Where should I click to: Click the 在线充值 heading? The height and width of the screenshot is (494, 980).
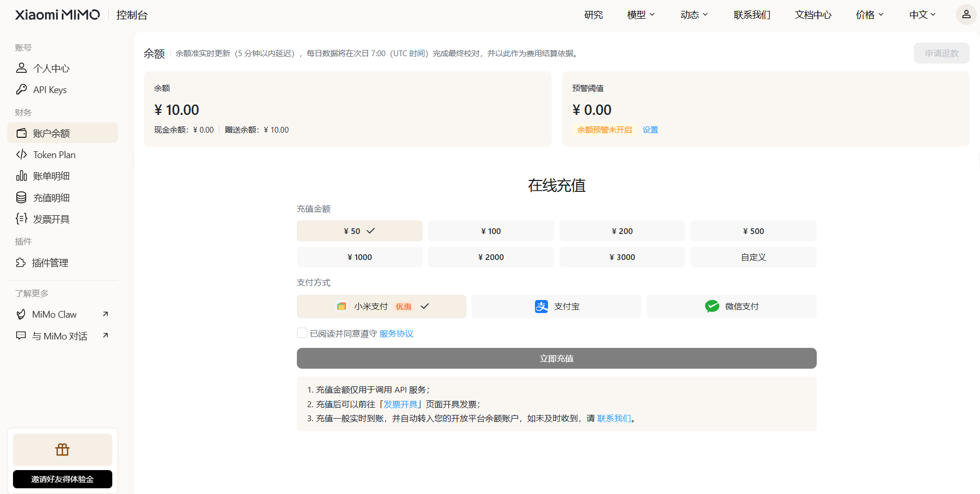click(x=557, y=185)
